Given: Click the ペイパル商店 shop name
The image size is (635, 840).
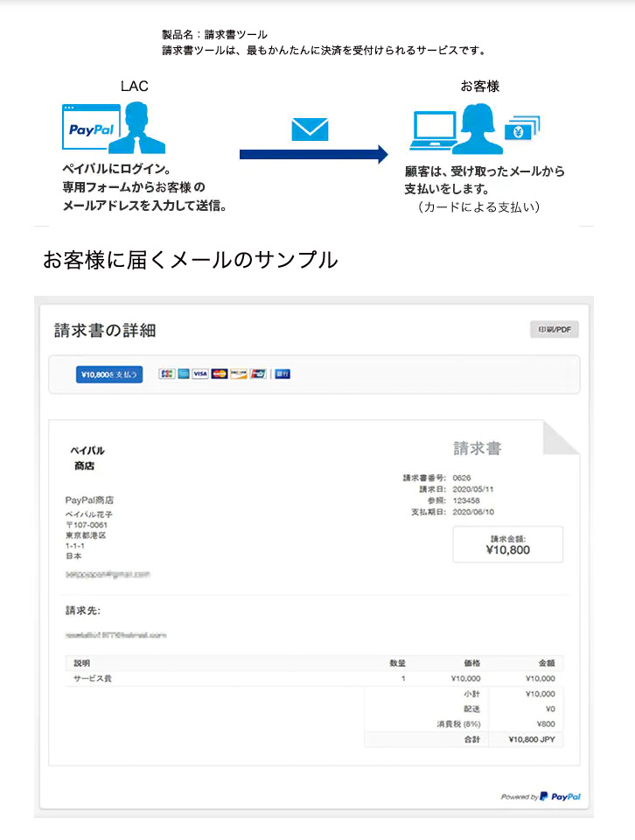Looking at the screenshot, I should click(87, 458).
